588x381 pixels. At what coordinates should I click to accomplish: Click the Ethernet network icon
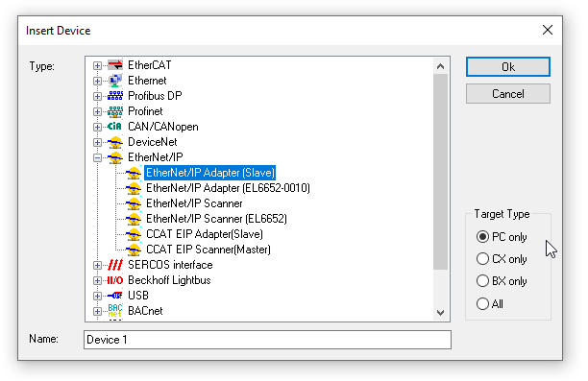coord(115,81)
